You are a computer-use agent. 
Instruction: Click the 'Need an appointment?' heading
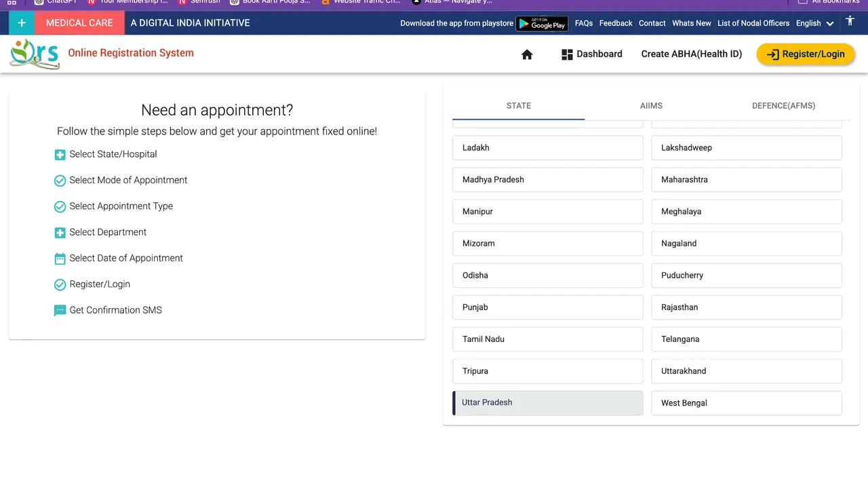point(217,111)
